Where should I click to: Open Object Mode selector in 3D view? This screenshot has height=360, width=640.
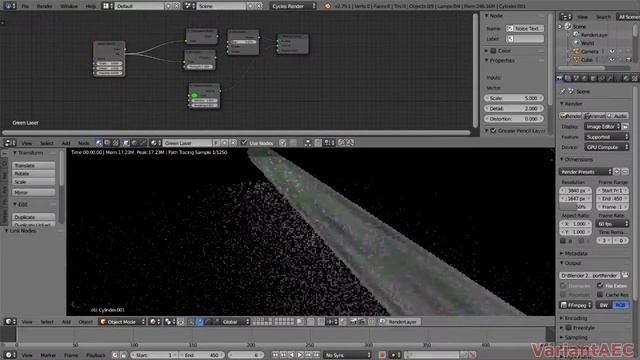[x=122, y=322]
